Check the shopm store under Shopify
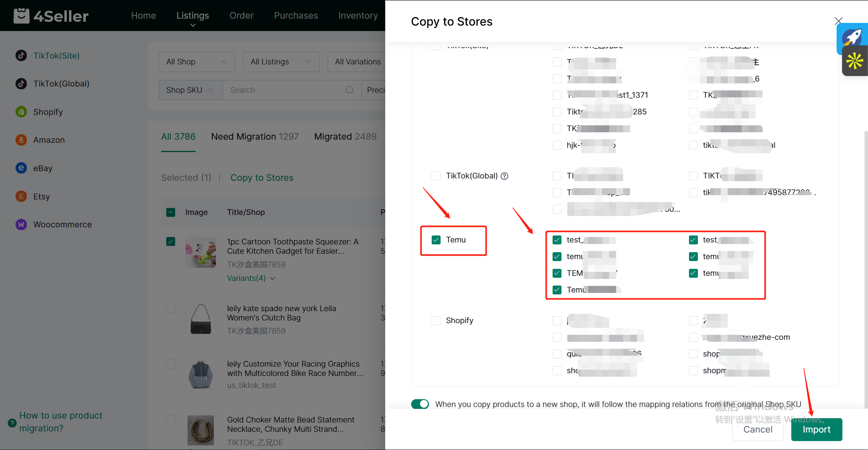Image resolution: width=868 pixels, height=450 pixels. (694, 370)
